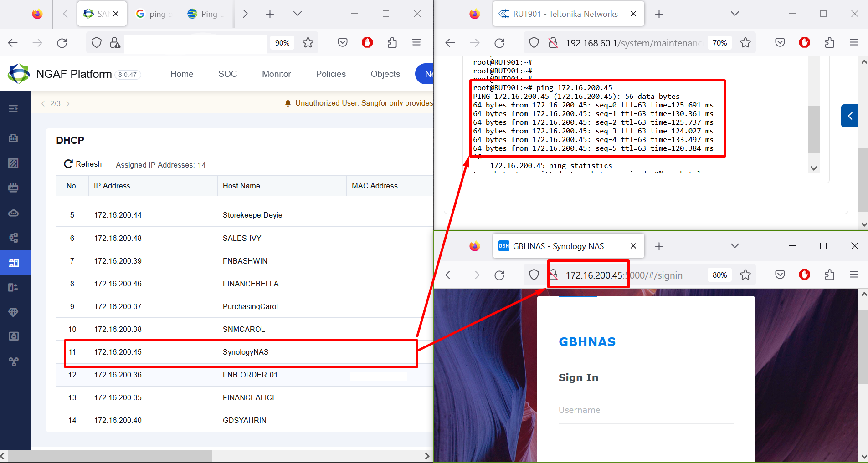Click the MAC Address column header

pos(375,186)
